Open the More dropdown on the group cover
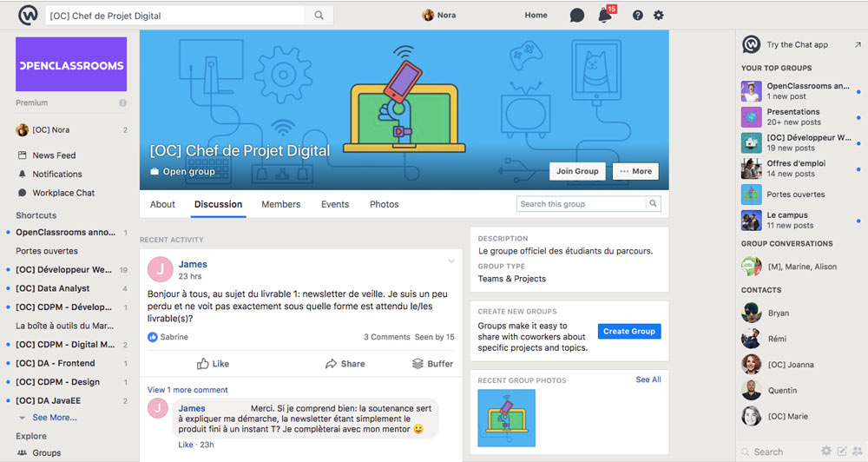 coord(635,171)
